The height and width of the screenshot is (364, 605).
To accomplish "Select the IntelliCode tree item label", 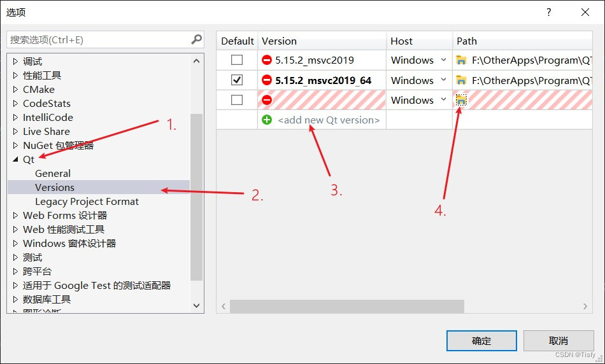I will 48,117.
